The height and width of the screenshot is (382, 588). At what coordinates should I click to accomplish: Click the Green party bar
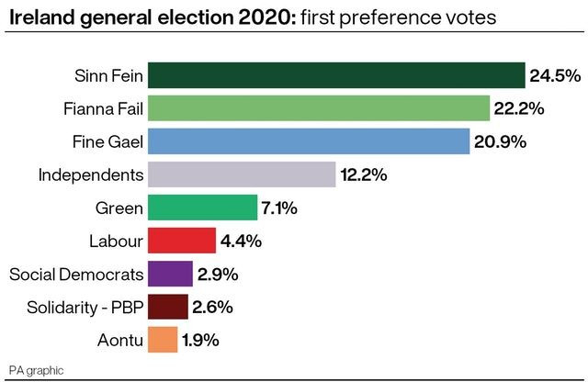(x=202, y=208)
